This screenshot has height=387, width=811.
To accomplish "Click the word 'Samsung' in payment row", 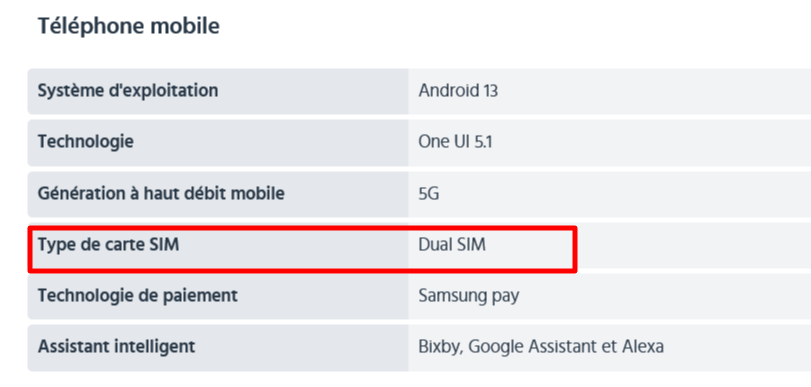I will 450,296.
